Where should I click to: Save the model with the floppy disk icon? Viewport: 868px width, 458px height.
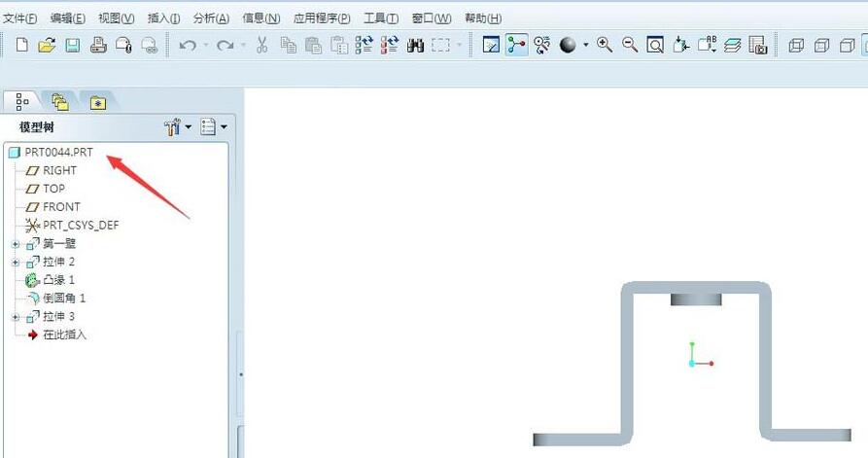tap(73, 45)
